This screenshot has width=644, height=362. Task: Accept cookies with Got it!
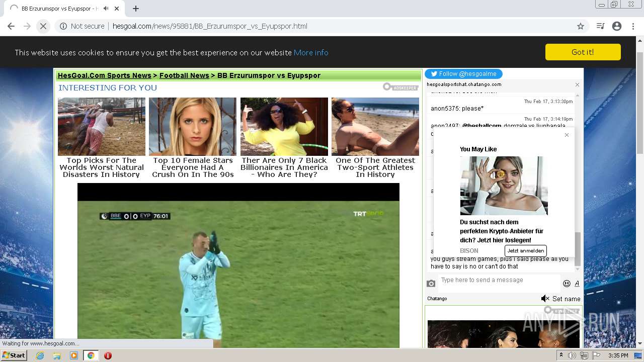point(583,52)
